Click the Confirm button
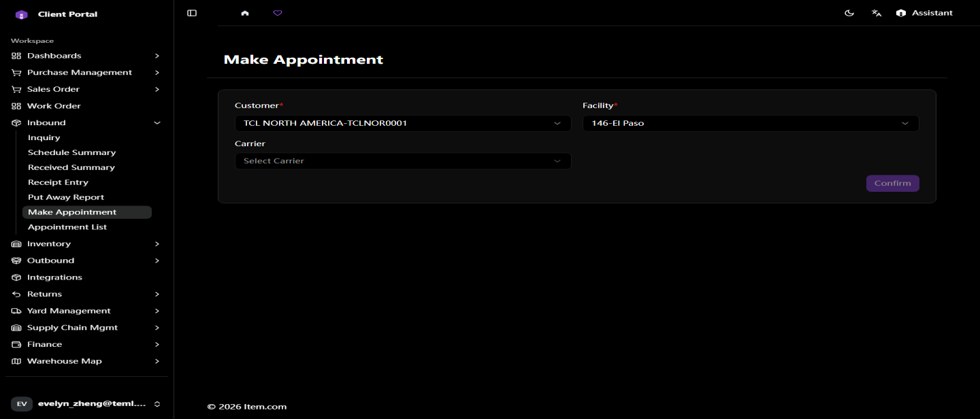This screenshot has height=419, width=980. tap(892, 184)
